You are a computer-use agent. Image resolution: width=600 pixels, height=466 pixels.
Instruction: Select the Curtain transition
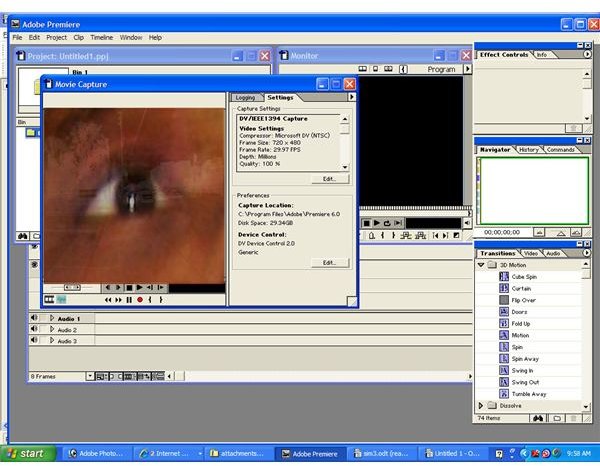pyautogui.click(x=521, y=288)
